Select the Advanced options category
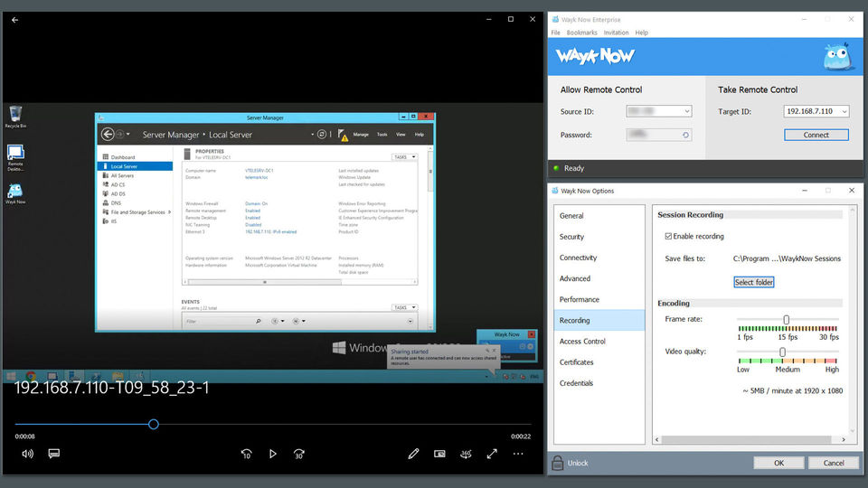This screenshot has width=868, height=488. tap(599, 279)
